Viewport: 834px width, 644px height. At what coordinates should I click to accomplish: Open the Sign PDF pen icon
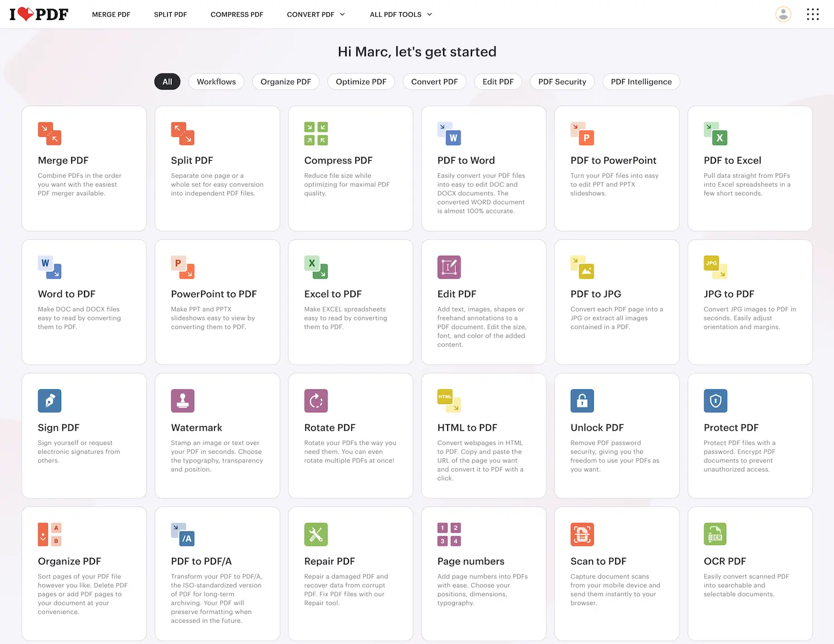[x=49, y=400]
